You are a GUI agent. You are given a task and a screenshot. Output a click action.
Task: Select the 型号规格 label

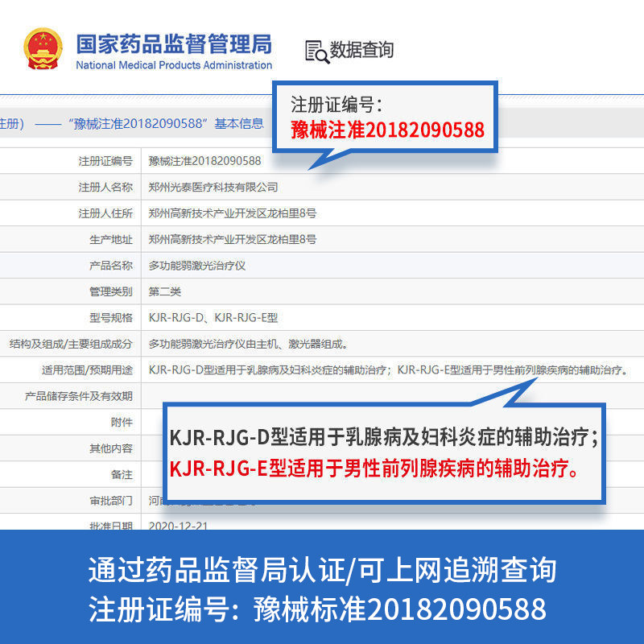tap(111, 317)
